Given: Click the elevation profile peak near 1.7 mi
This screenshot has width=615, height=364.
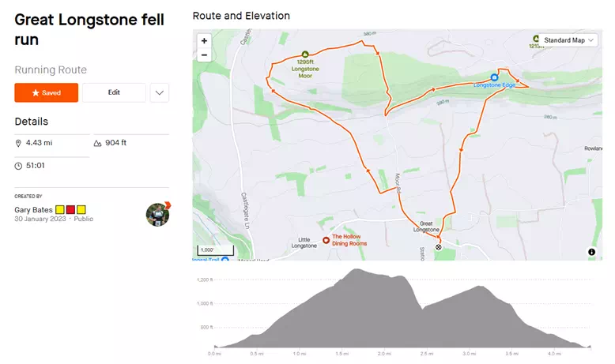Looking at the screenshot, I should (x=358, y=272).
